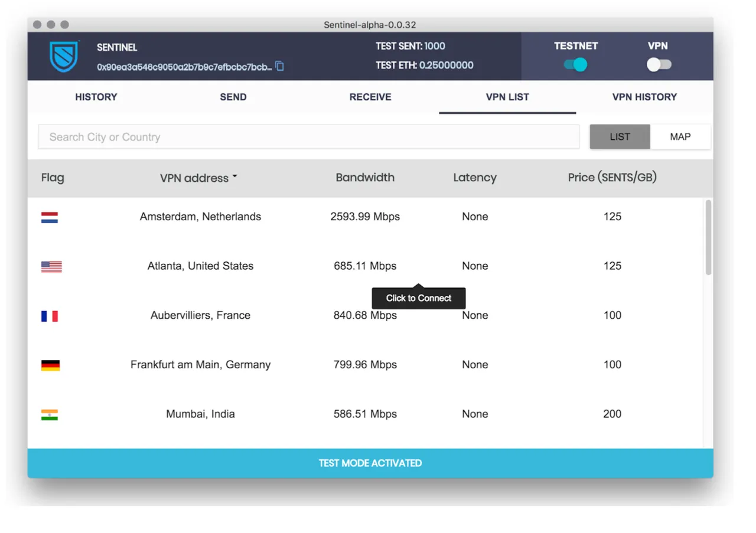The width and height of the screenshot is (756, 533).
Task: Switch to the SEND tab
Action: pos(233,97)
